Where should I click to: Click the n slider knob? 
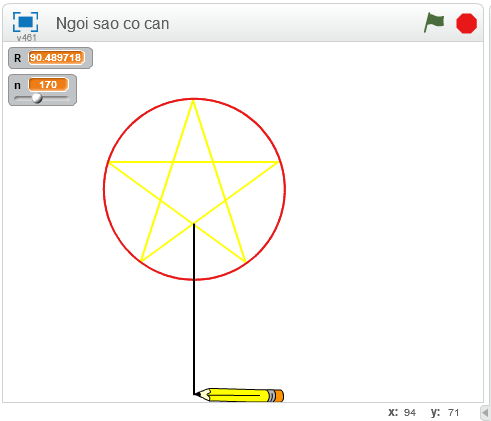coord(37,98)
